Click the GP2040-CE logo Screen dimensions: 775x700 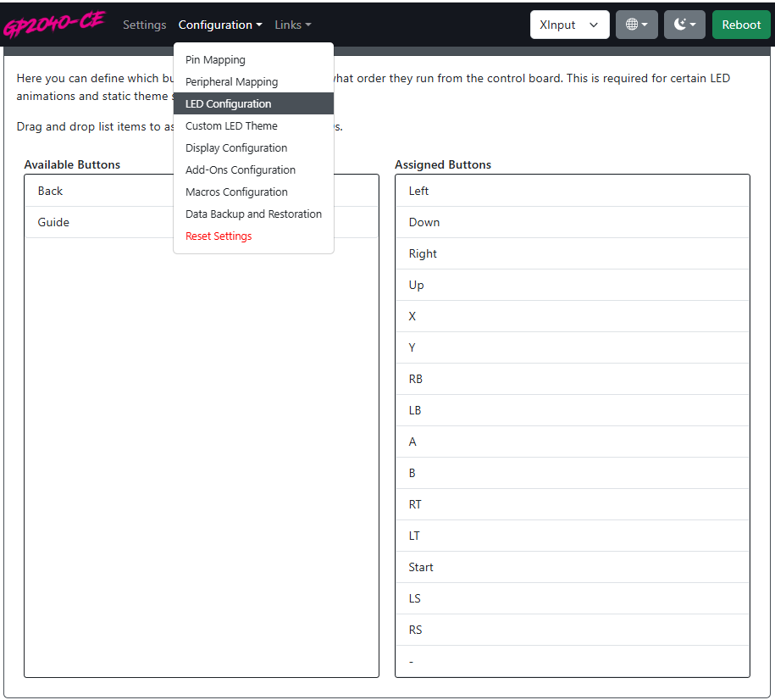53,25
